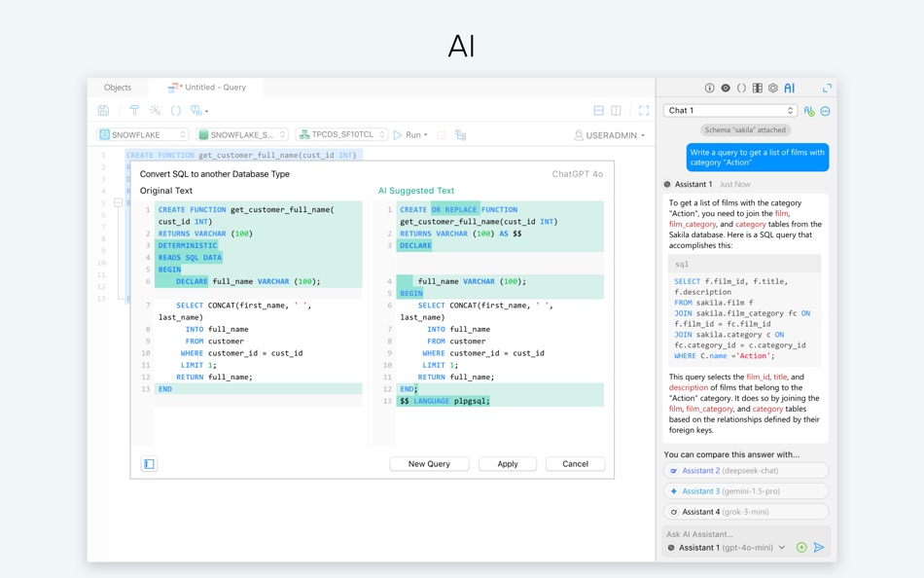
Task: Open the SNOWFLAKE connection dropdown
Action: point(143,135)
